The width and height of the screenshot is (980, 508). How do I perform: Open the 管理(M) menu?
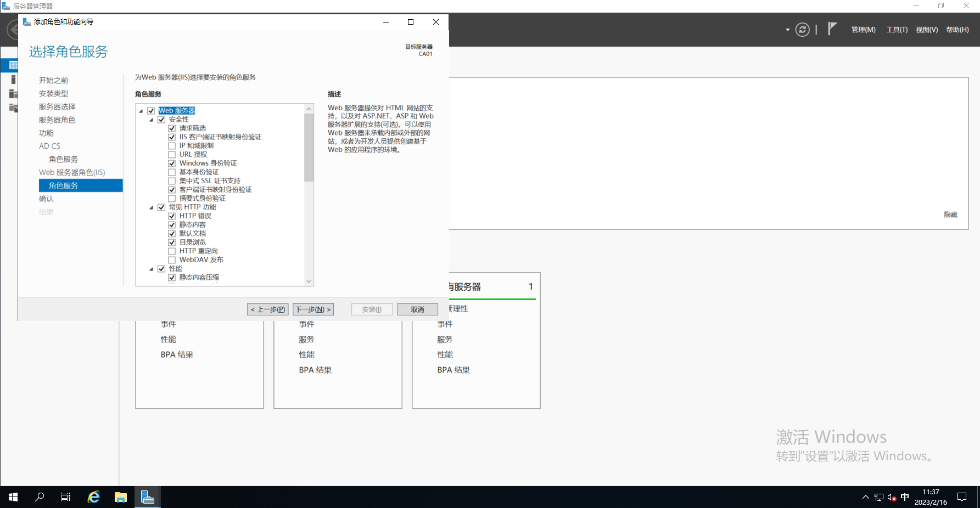(863, 30)
